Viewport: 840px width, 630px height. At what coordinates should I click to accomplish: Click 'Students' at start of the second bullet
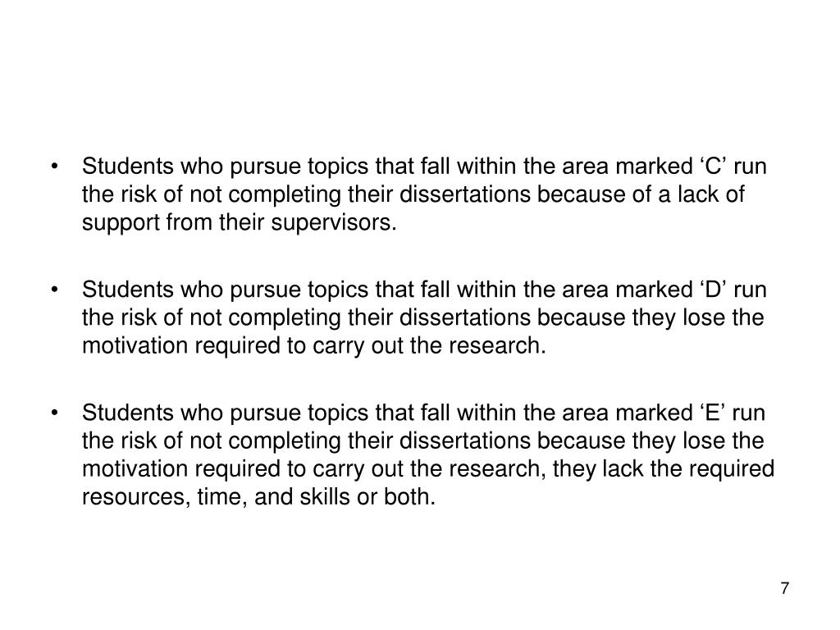pyautogui.click(x=127, y=290)
